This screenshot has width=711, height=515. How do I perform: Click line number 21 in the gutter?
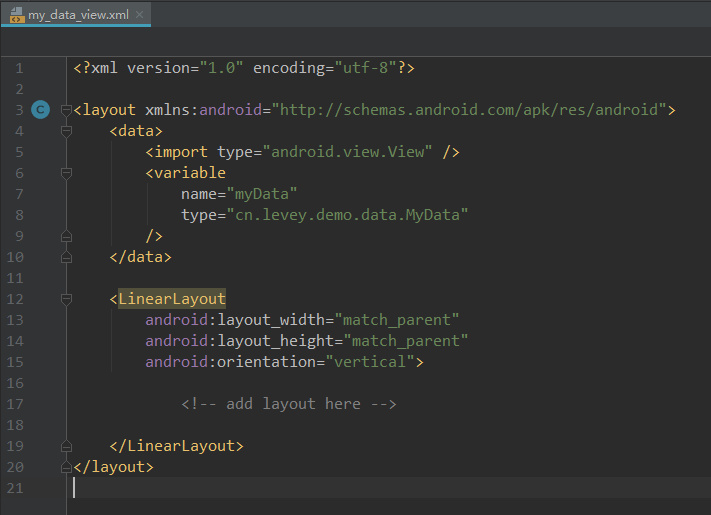(x=15, y=488)
